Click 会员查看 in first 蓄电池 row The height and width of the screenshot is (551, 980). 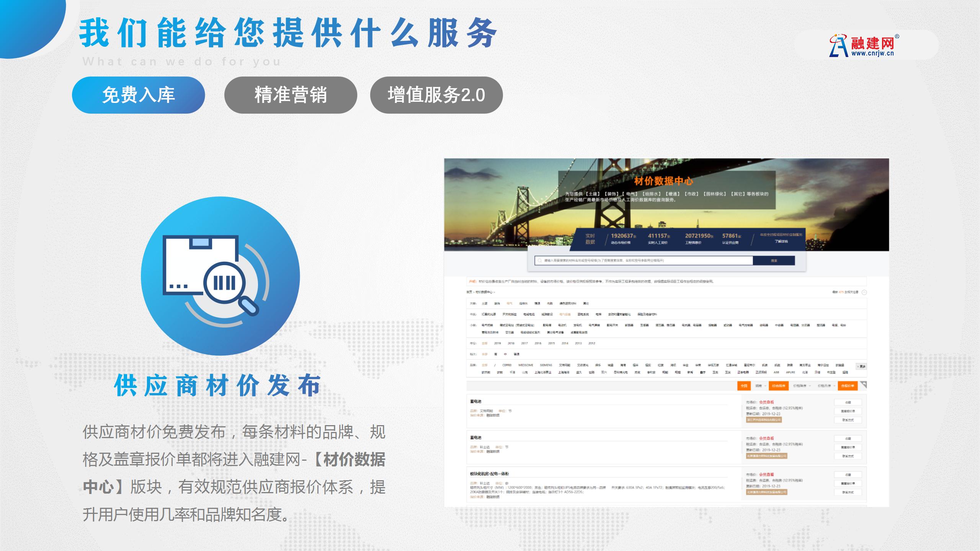tap(766, 402)
